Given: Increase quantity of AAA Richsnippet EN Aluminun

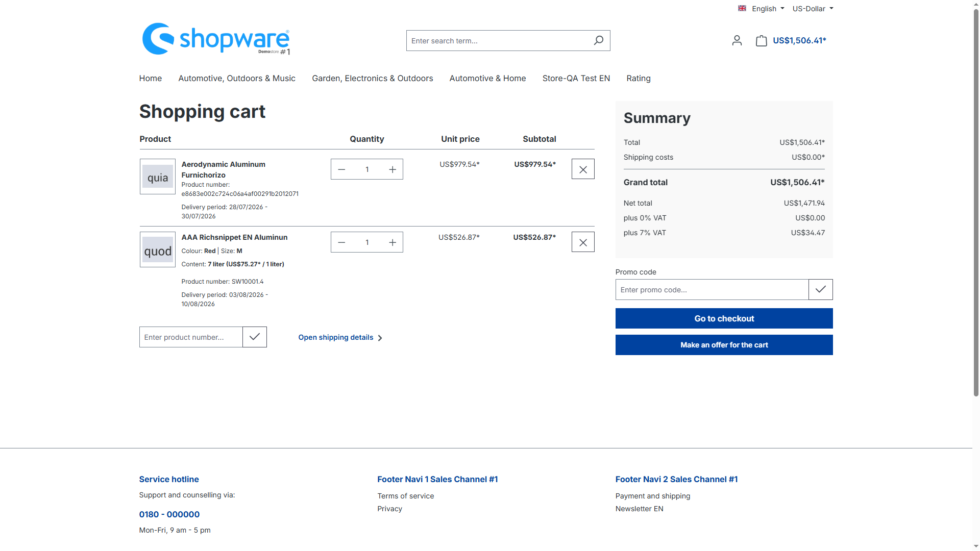Looking at the screenshot, I should pos(393,242).
